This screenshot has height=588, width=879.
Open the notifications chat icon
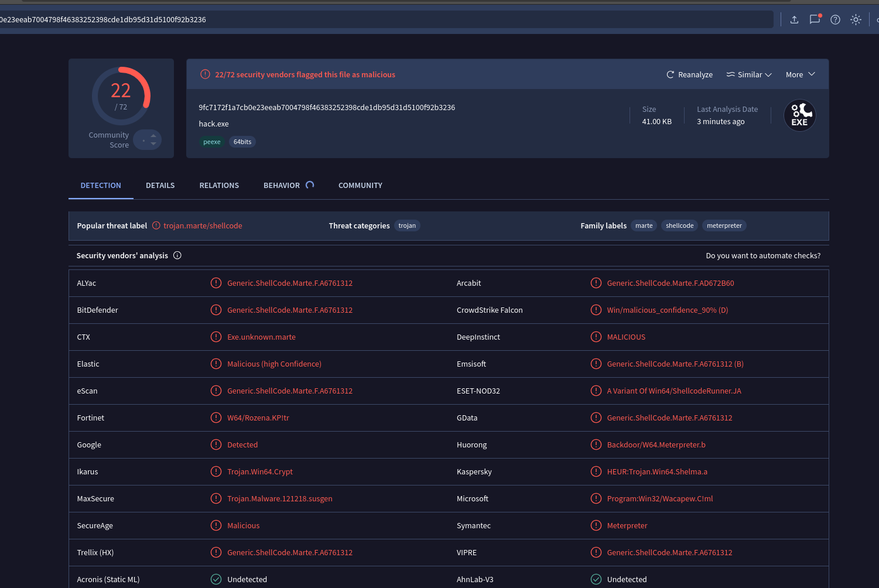(815, 19)
